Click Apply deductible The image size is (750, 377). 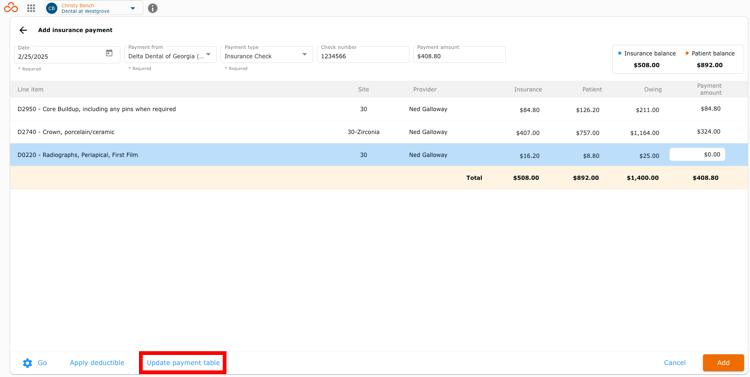(x=97, y=363)
